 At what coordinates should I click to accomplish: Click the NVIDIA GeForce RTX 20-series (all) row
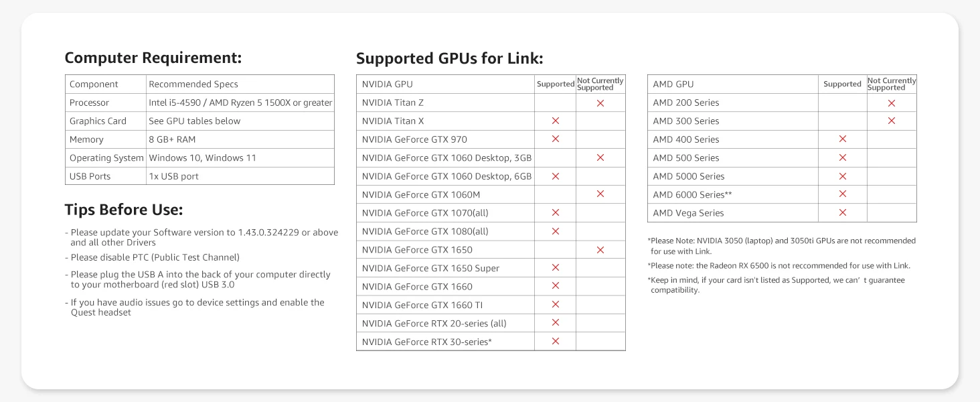(x=434, y=324)
